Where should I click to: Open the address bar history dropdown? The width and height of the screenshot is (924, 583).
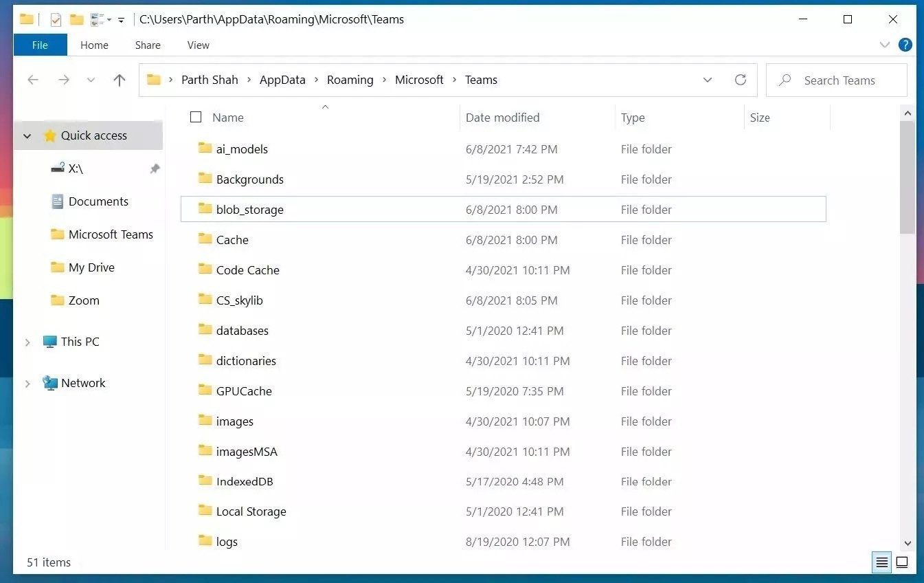(x=708, y=80)
